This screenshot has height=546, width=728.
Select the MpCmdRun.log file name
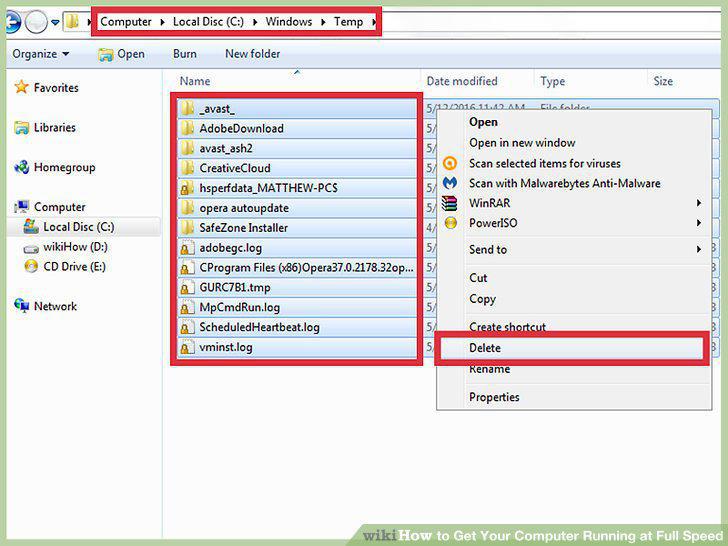(240, 307)
